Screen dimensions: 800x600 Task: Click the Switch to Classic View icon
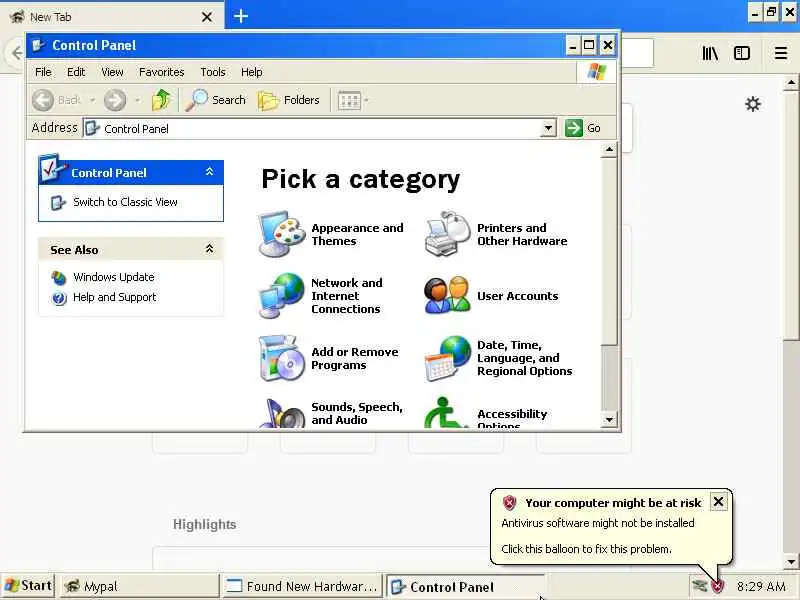point(58,203)
